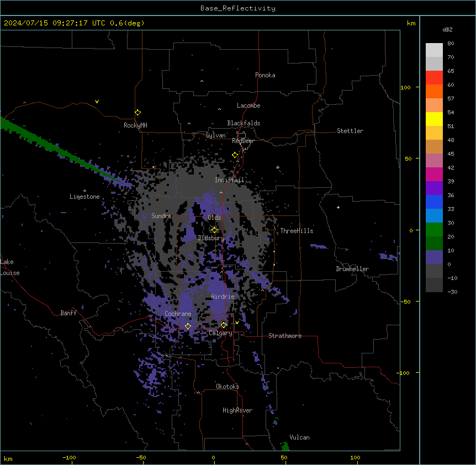Select the bright yellow 51-54 dBZ swatch
Image resolution: width=476 pixels, height=465 pixels.
[x=434, y=119]
